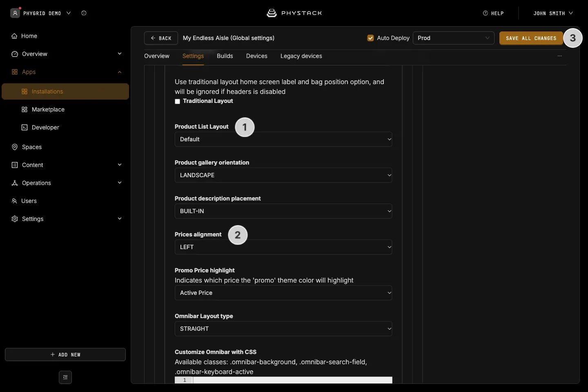Click the Phygrid Demo user avatar icon
The width and height of the screenshot is (588, 392).
pyautogui.click(x=15, y=13)
